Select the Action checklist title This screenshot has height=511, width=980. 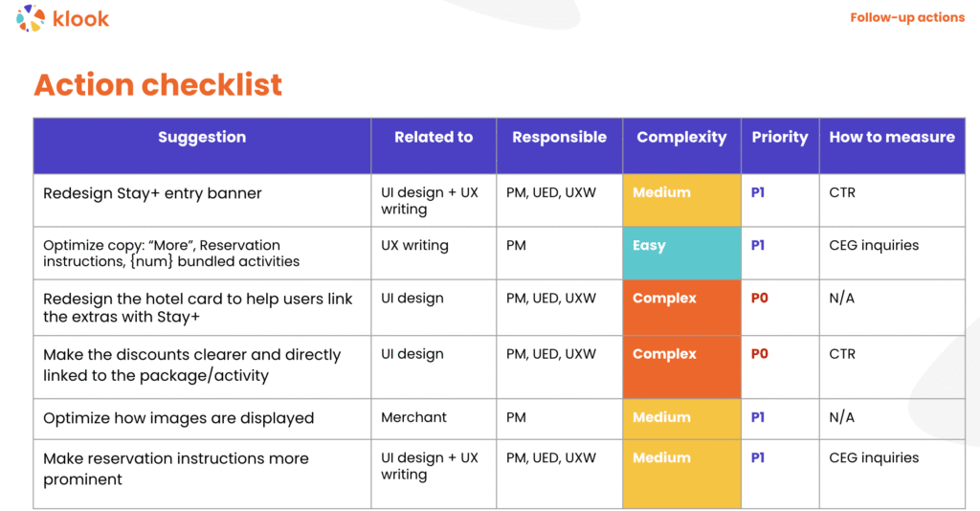coord(158,84)
